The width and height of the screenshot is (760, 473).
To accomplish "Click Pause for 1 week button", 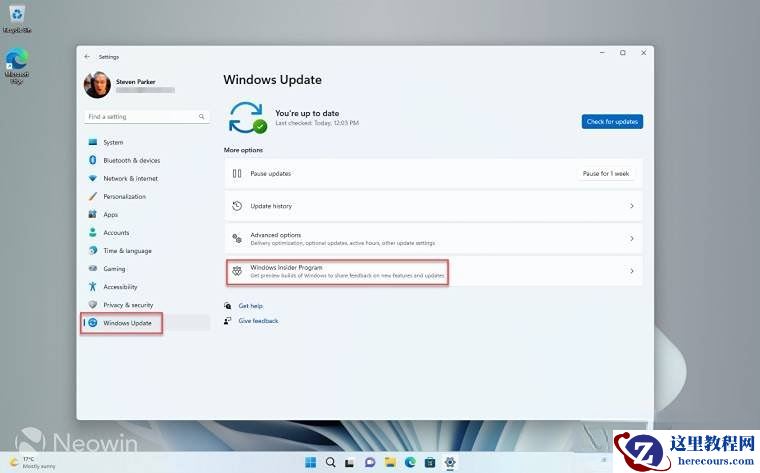I will (606, 173).
